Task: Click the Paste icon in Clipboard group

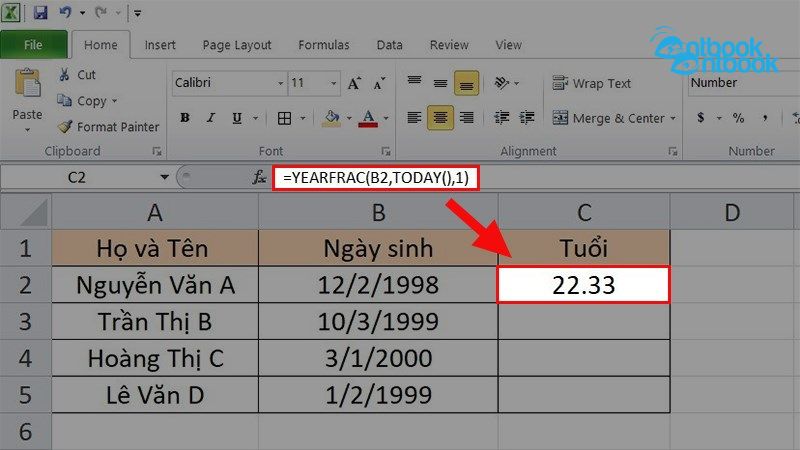Action: pos(27,90)
